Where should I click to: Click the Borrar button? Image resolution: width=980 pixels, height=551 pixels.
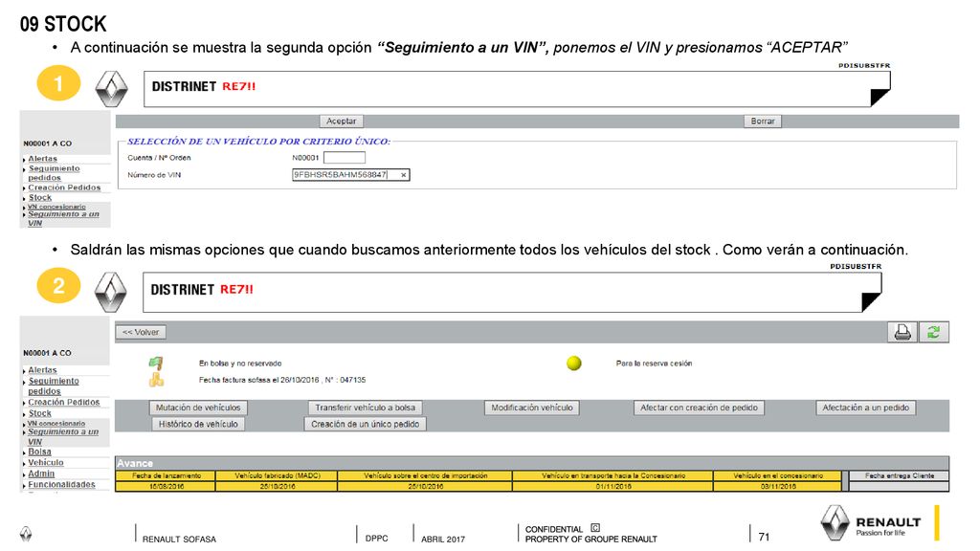763,121
